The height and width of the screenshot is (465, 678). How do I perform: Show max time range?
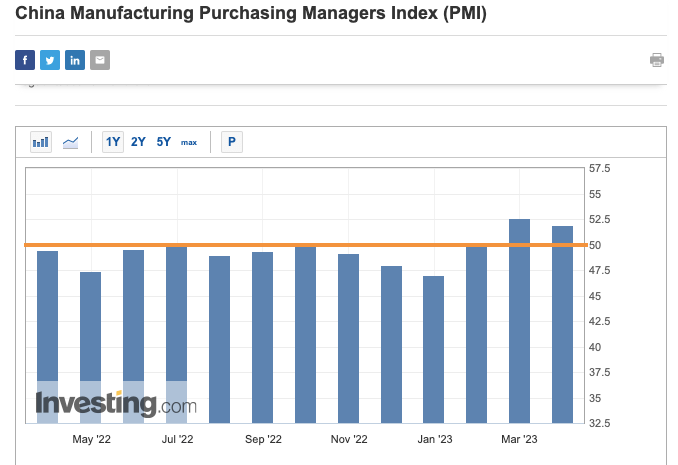189,142
